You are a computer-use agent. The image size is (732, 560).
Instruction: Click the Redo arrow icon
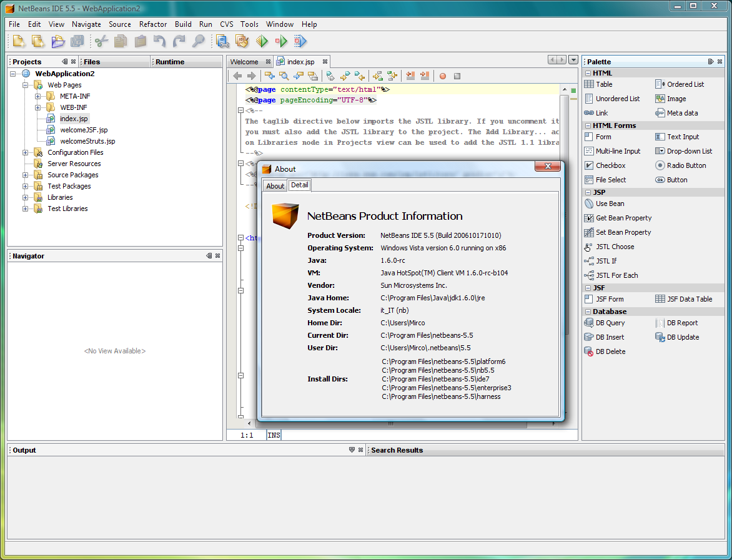[179, 42]
